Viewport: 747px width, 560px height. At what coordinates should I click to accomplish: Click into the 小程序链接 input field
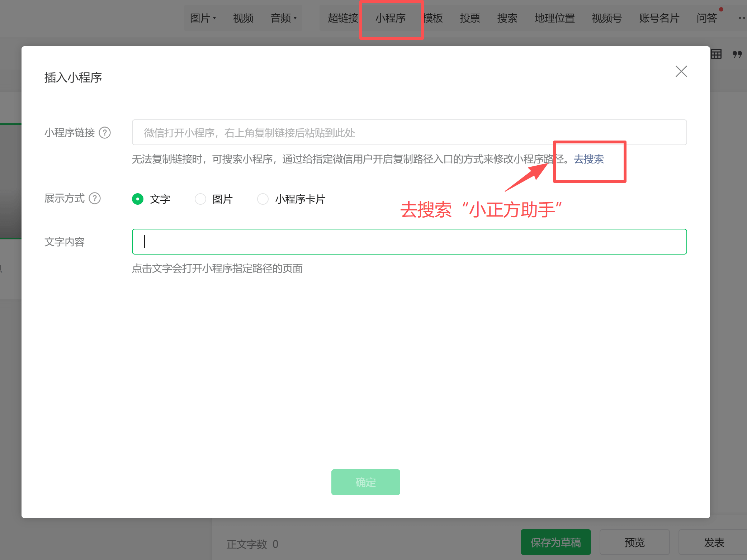tap(409, 133)
